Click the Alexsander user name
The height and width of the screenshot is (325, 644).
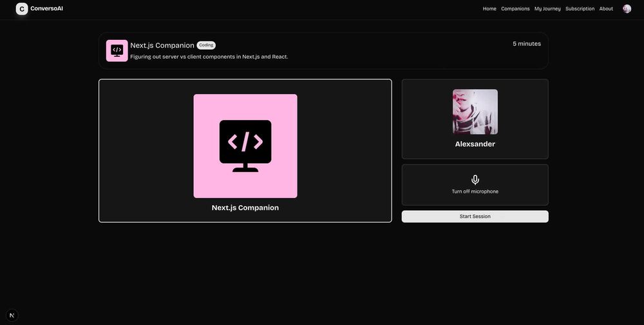point(475,144)
